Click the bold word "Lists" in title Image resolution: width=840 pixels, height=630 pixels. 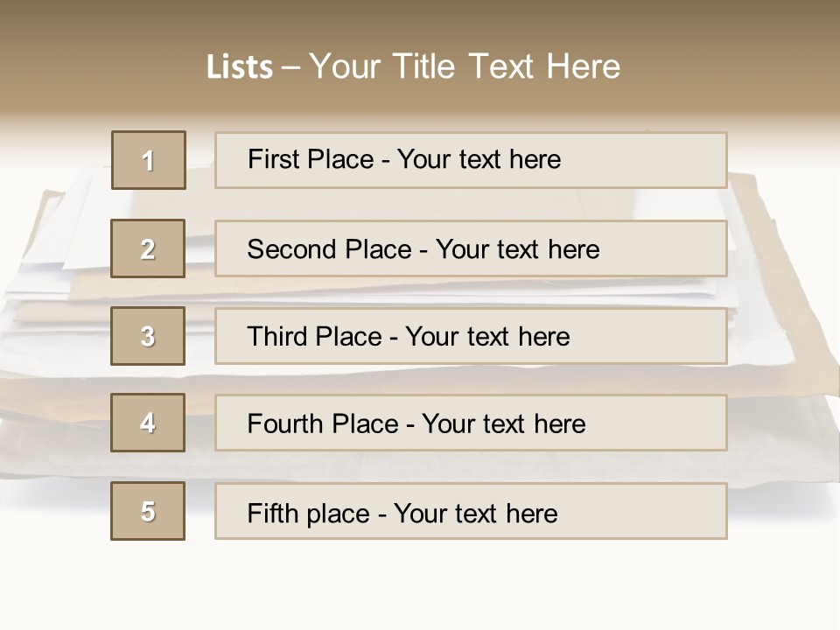pyautogui.click(x=240, y=67)
